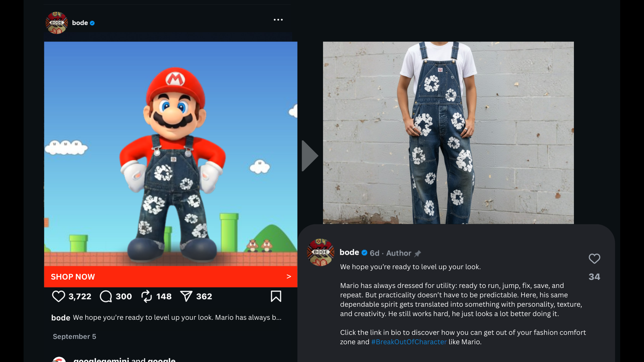Open bode avatar next to pinned comment
Image resolution: width=644 pixels, height=362 pixels.
[321, 252]
